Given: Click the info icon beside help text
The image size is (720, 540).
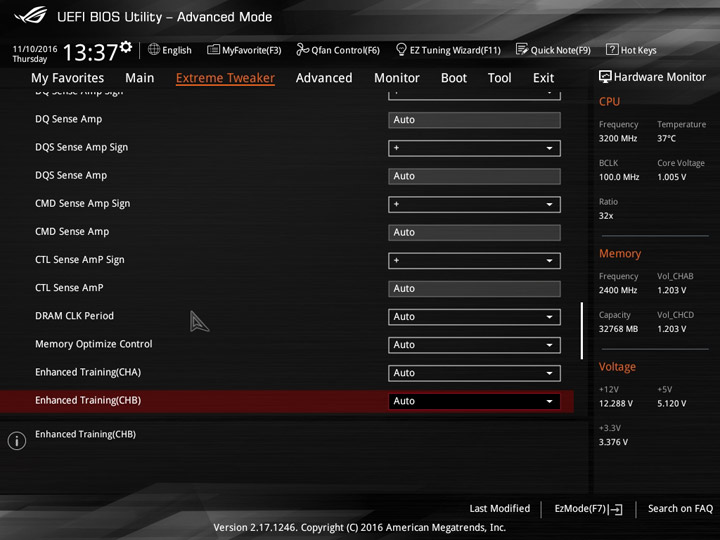Looking at the screenshot, I should click(17, 441).
